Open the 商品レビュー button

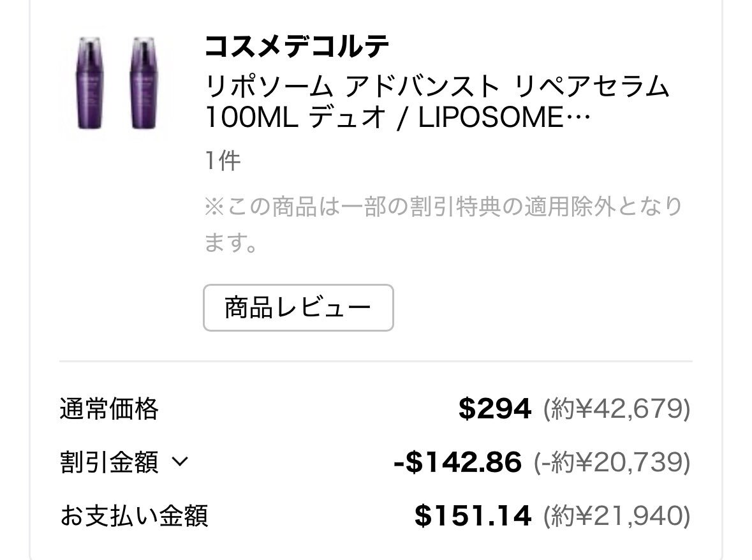click(x=299, y=308)
